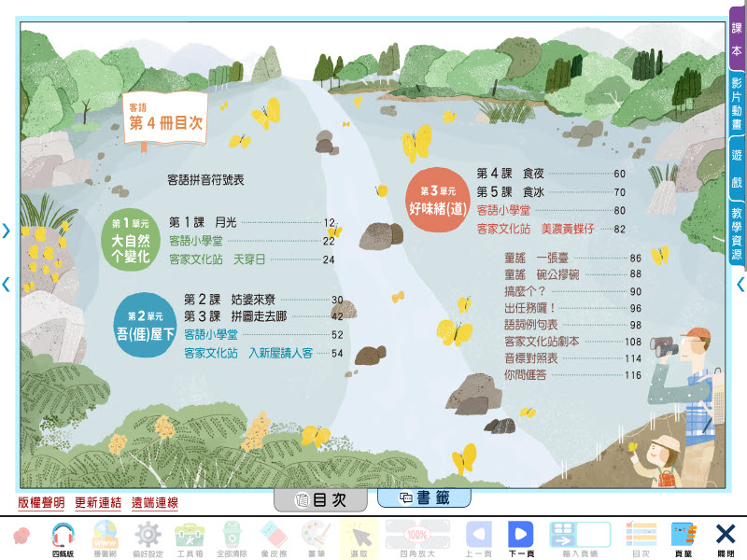Open 出任務囉! entry
The height and width of the screenshot is (560, 747).
[573, 308]
